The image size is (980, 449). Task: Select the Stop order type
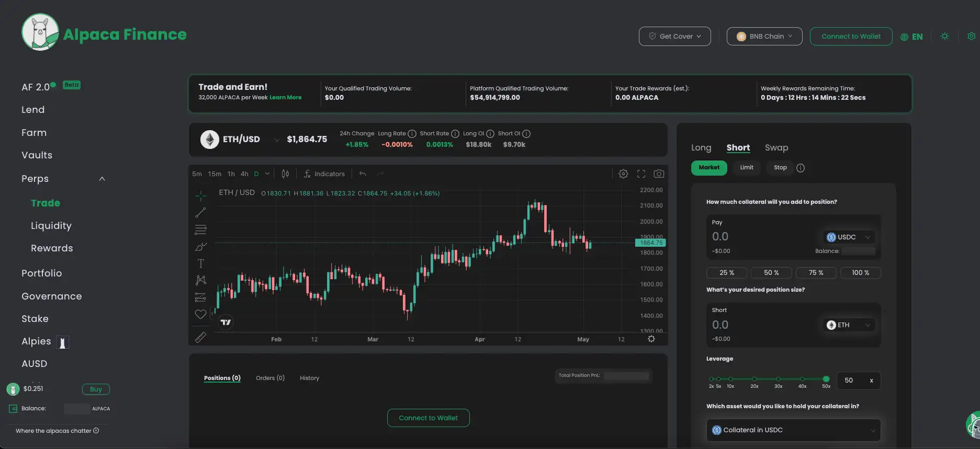point(780,168)
